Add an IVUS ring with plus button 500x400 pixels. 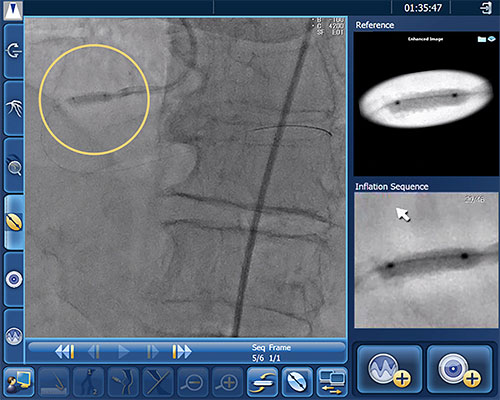click(459, 369)
